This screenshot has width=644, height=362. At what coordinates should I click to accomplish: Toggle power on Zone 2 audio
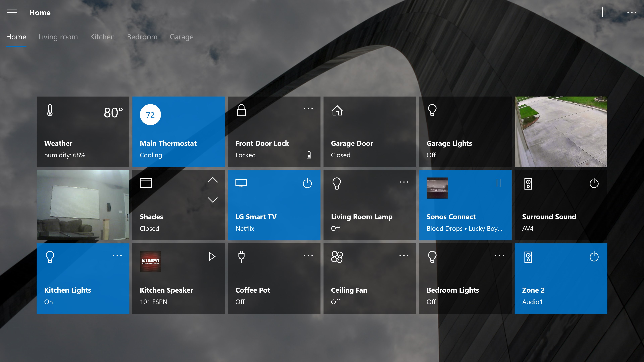(x=594, y=256)
